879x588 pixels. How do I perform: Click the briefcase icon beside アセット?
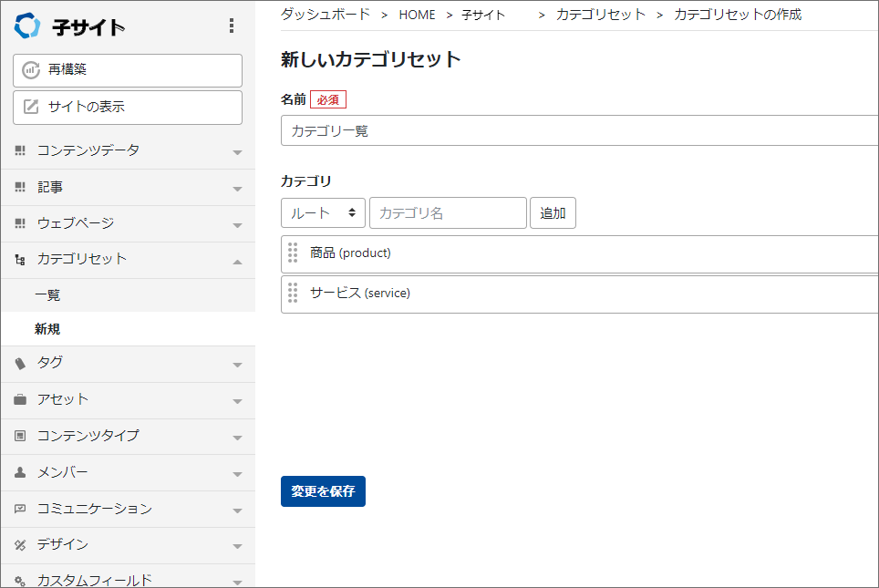20,399
